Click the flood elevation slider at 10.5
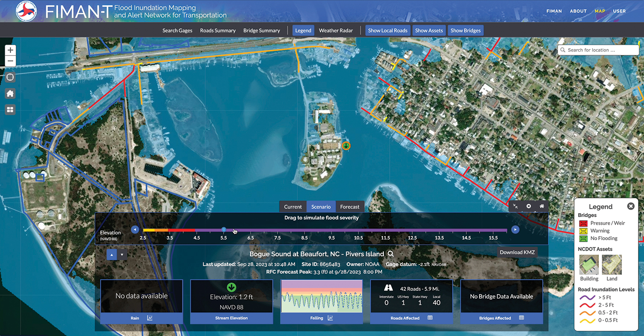Image resolution: width=644 pixels, height=336 pixels. pos(358,230)
